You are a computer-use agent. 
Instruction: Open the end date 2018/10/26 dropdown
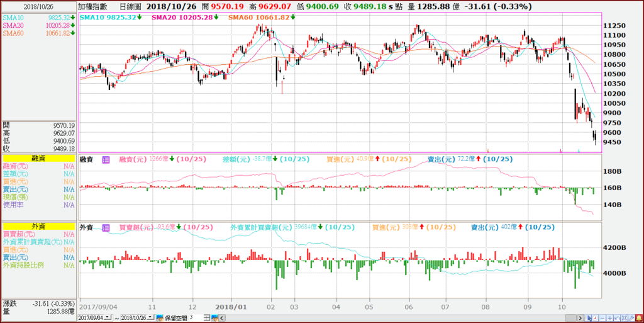150,318
